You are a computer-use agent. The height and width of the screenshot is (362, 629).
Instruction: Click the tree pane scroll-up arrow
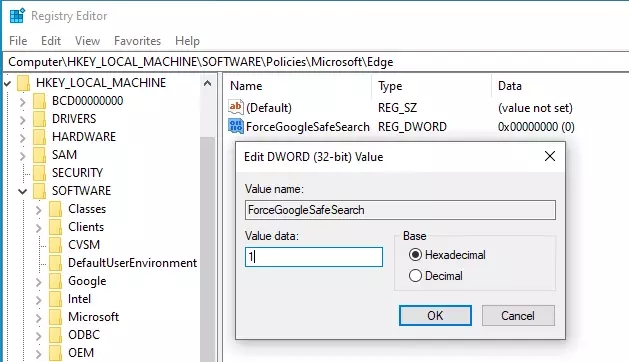pyautogui.click(x=207, y=83)
